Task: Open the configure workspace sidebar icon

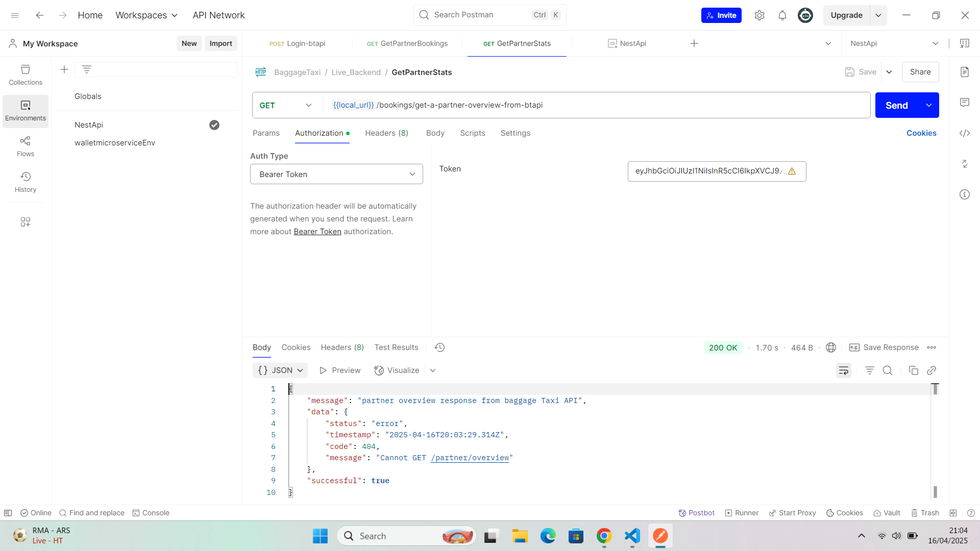Action: coord(26,222)
